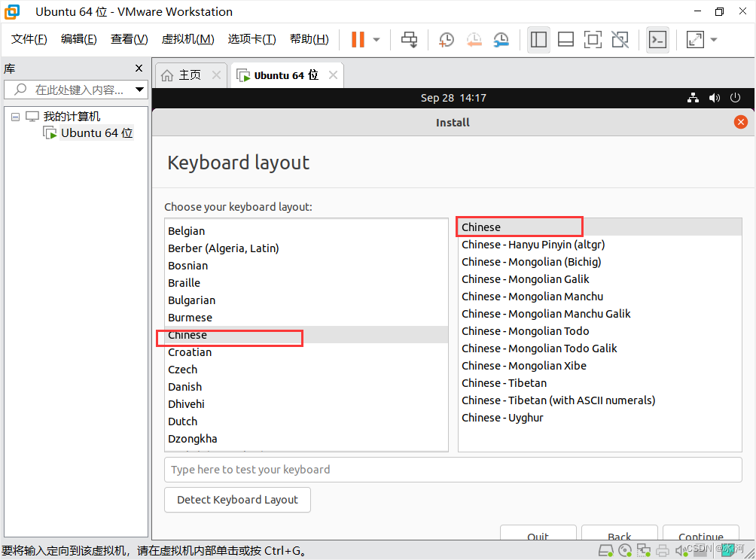Viewport: 756px width, 560px height.
Task: Click the hard disk status bar icon
Action: point(605,550)
